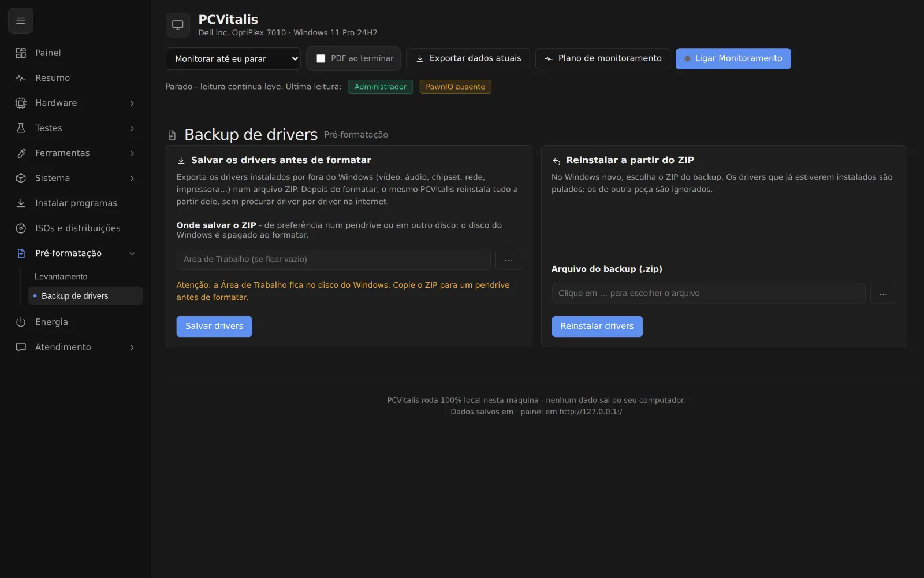This screenshot has width=924, height=578.
Task: Click the PawnIO ausente status badge
Action: tap(456, 87)
